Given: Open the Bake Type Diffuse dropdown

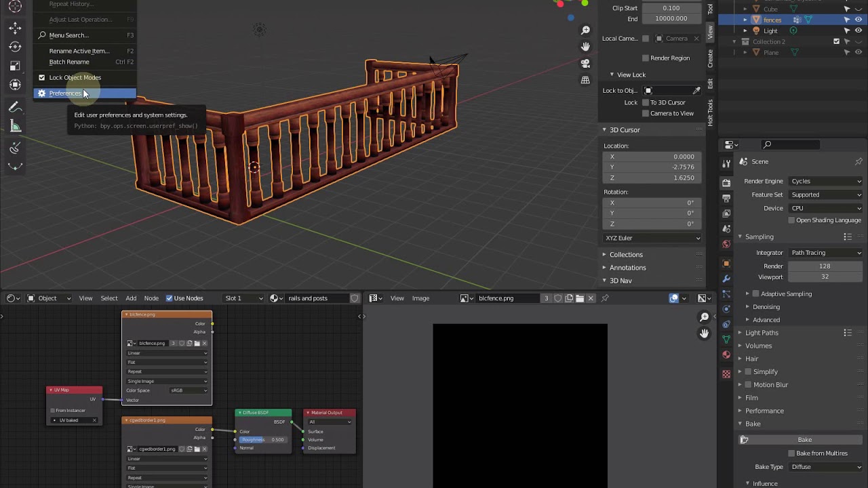Looking at the screenshot, I should click(827, 467).
